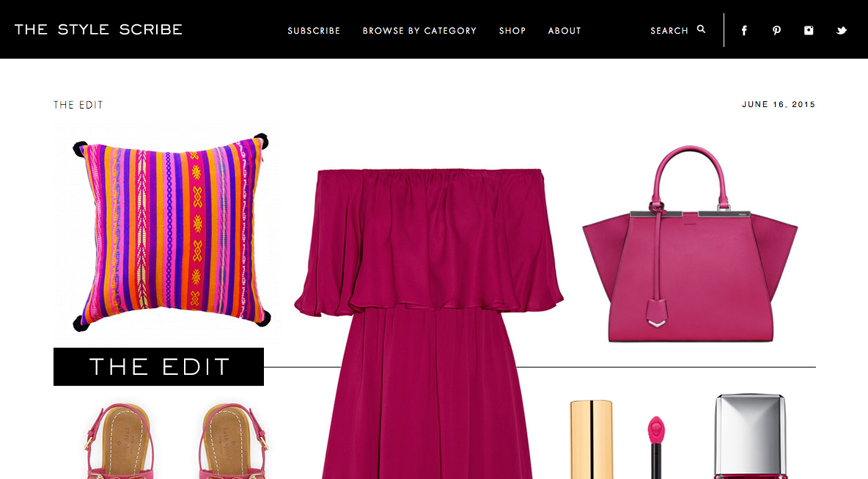The height and width of the screenshot is (479, 868).
Task: Click the June 16, 2015 date
Action: [x=779, y=104]
